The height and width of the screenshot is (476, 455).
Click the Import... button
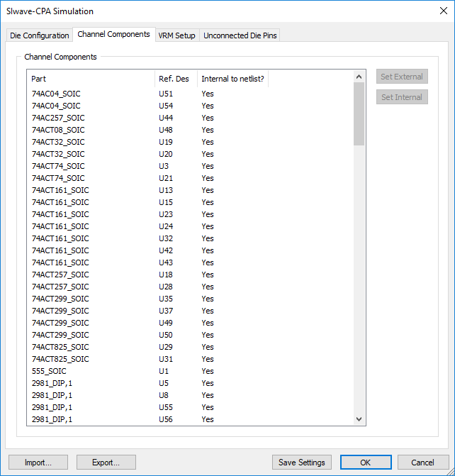click(38, 463)
